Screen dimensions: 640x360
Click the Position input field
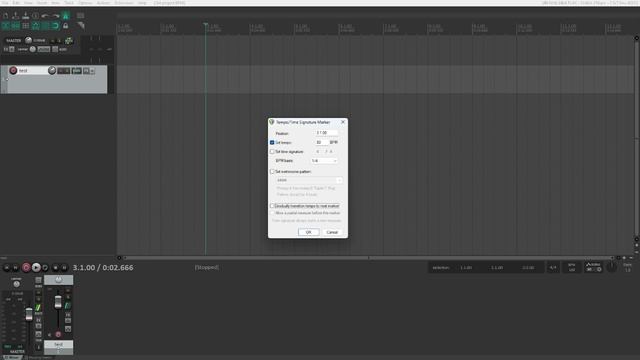coord(327,133)
